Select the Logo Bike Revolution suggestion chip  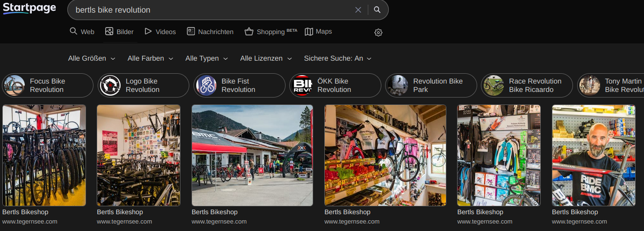pos(143,85)
